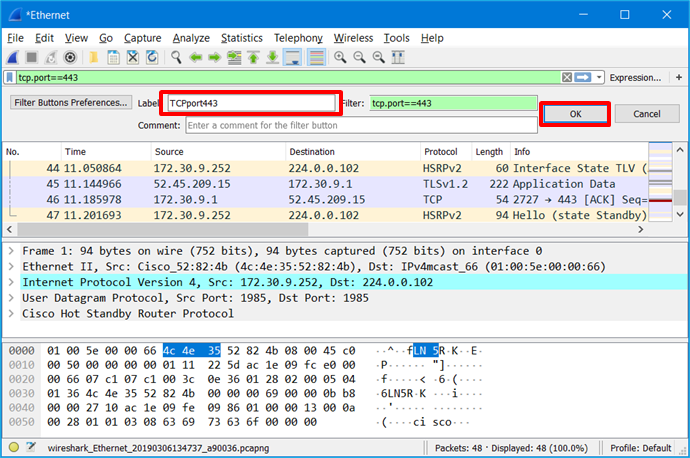Open the File menu

15,38
